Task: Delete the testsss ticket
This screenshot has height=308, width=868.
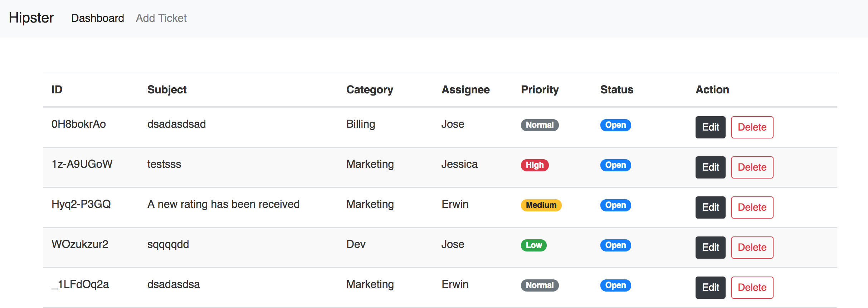Action: tap(752, 167)
